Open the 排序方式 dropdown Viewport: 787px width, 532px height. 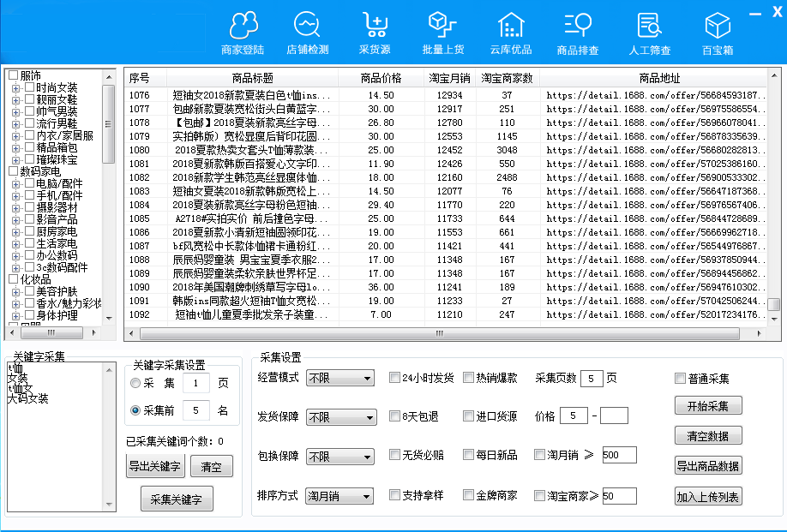click(x=339, y=496)
